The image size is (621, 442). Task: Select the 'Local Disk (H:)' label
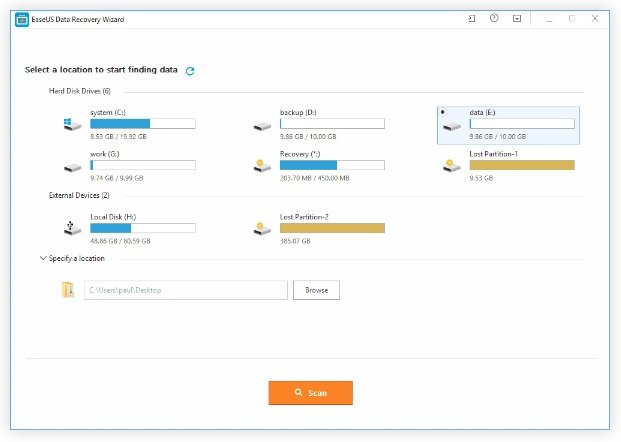point(113,217)
